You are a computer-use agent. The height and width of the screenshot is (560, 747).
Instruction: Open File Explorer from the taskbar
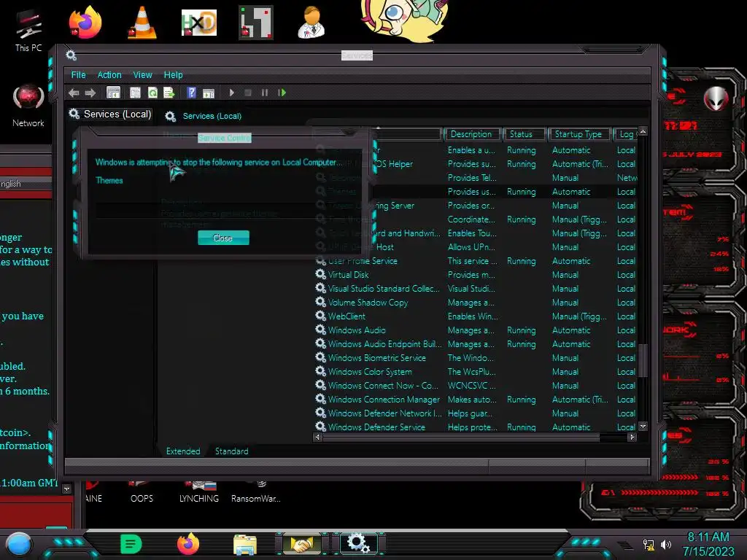pos(245,544)
